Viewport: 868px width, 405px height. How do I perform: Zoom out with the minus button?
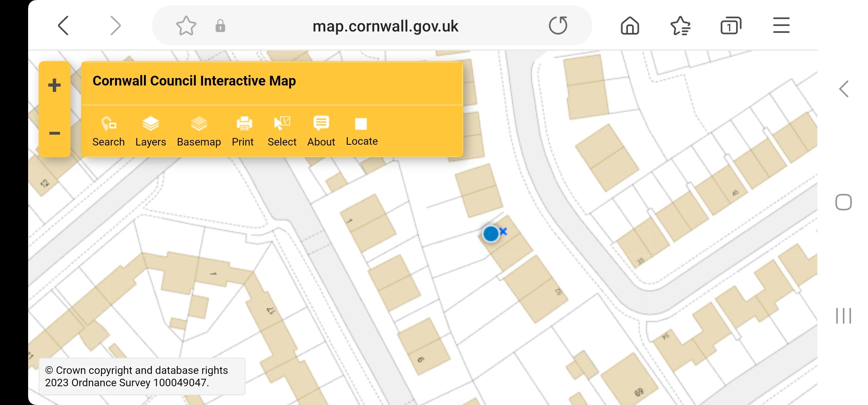55,133
